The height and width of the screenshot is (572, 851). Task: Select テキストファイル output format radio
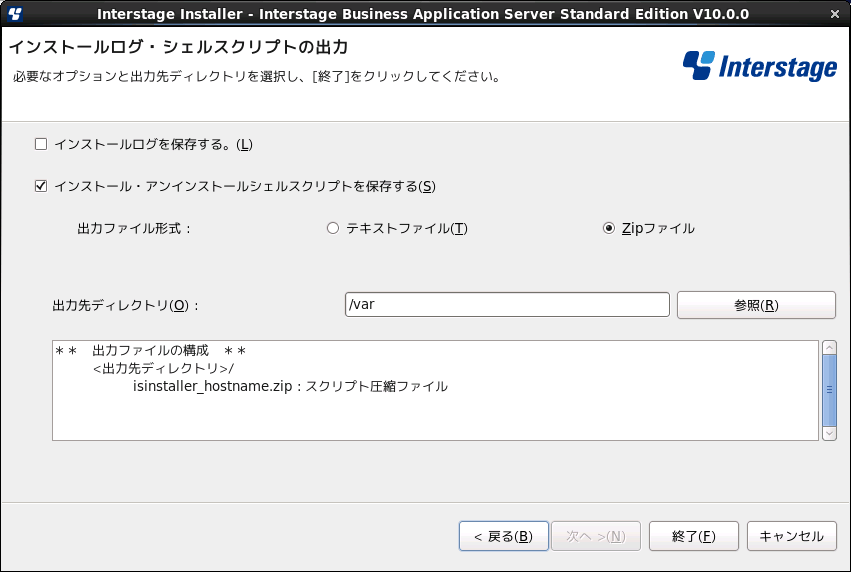coord(333,228)
